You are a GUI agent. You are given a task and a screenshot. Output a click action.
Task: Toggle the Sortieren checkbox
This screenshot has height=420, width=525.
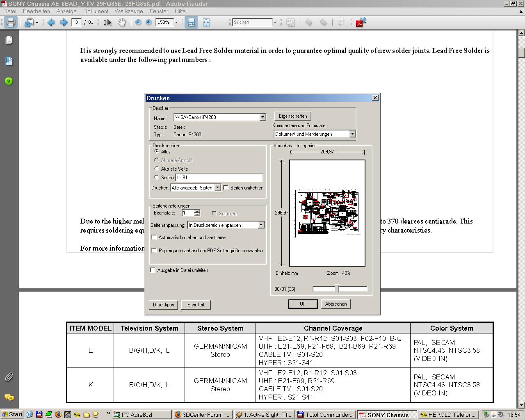tap(214, 213)
